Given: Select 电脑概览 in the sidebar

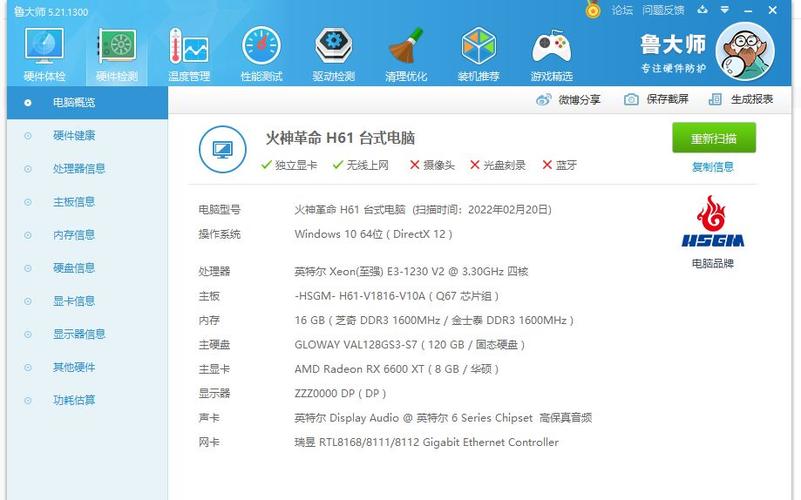Looking at the screenshot, I should pos(87,103).
